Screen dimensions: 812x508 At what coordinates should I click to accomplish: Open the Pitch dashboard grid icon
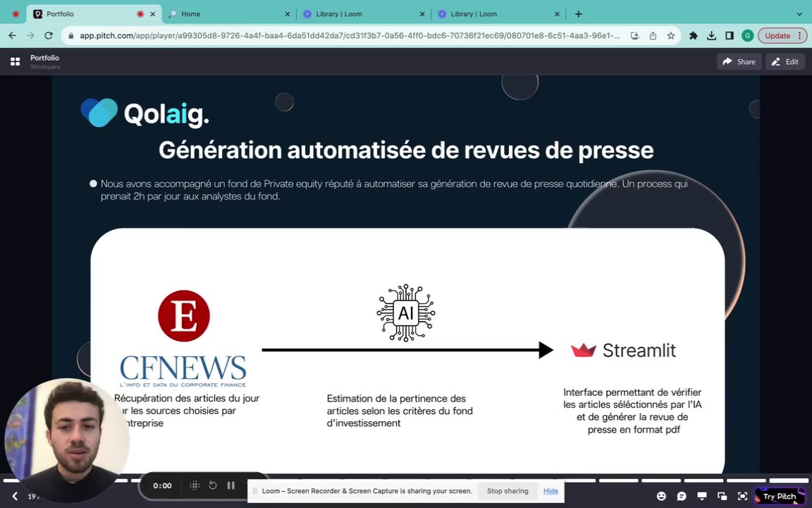point(15,61)
